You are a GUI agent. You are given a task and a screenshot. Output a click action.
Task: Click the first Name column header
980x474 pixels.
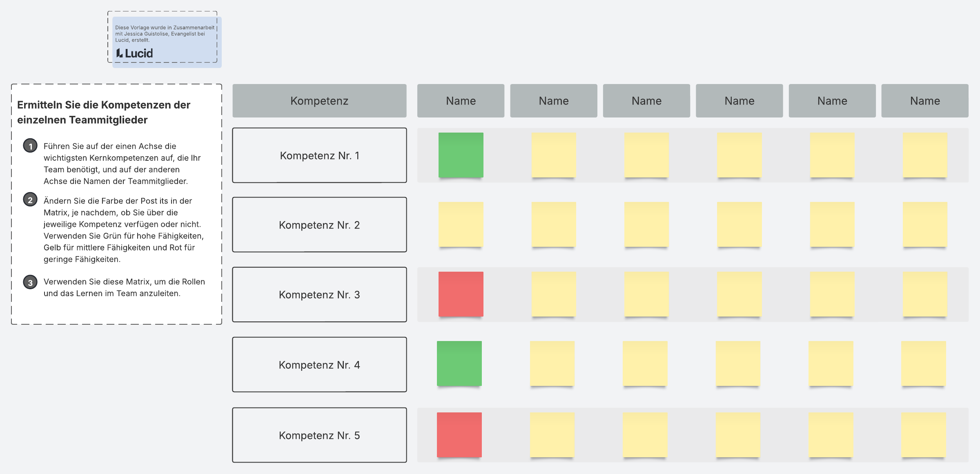(461, 101)
